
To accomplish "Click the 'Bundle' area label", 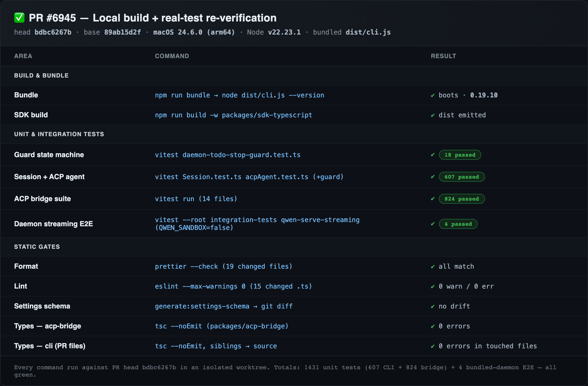I will coord(26,95).
